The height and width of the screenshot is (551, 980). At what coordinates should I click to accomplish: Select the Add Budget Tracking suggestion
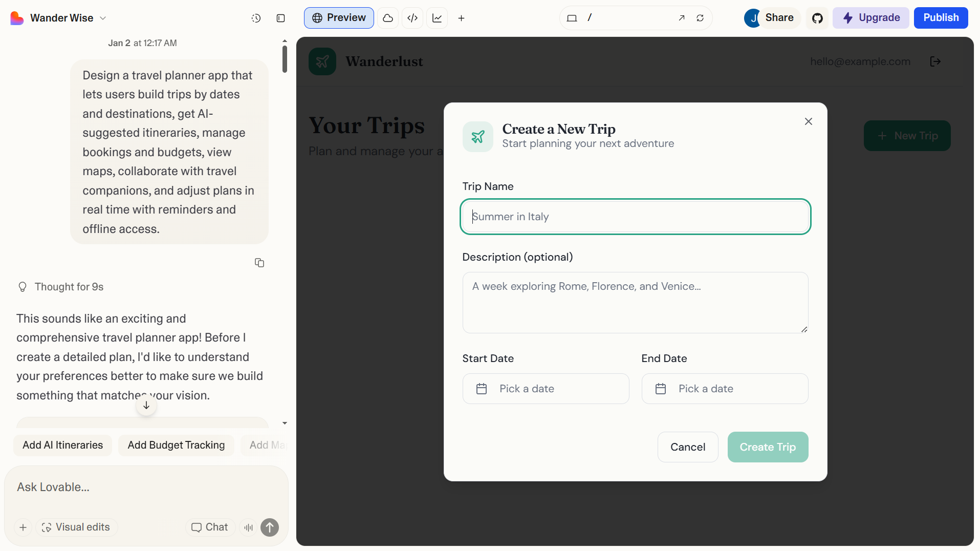[x=176, y=445]
